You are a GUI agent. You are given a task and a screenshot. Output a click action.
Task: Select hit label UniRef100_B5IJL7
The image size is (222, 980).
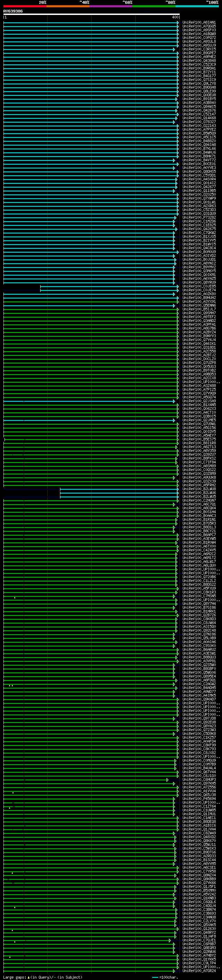coord(199,309)
